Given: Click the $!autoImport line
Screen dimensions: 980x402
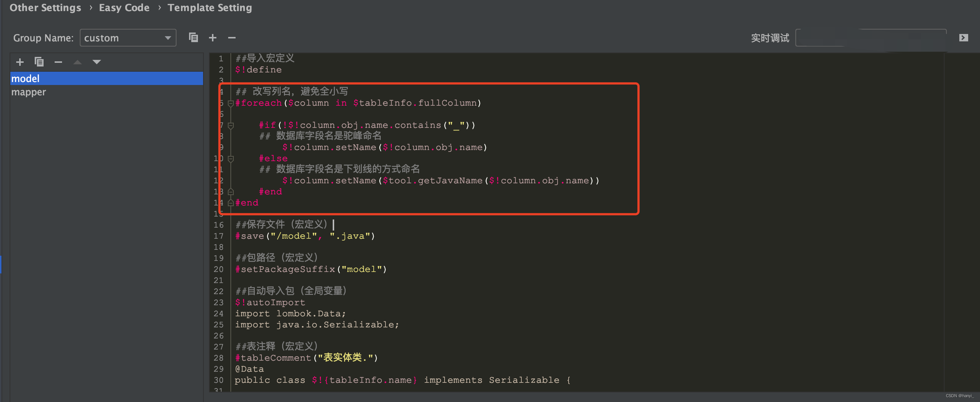Looking at the screenshot, I should click(270, 302).
